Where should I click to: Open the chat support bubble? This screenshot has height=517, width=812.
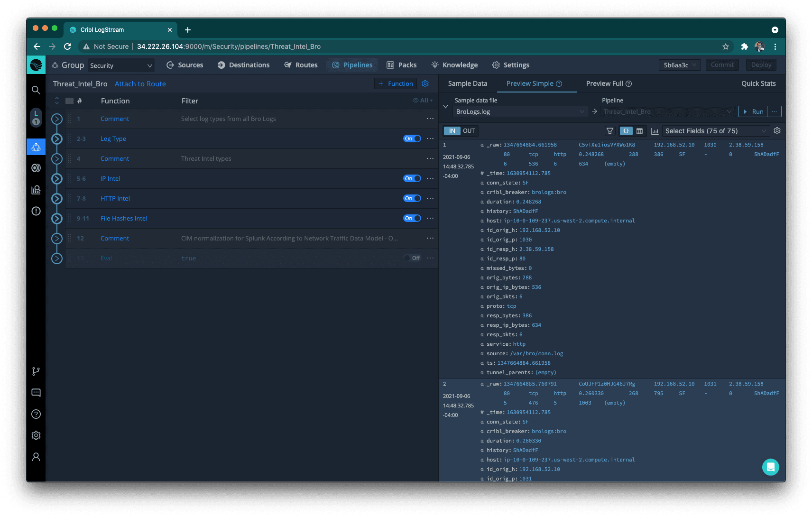pos(770,467)
